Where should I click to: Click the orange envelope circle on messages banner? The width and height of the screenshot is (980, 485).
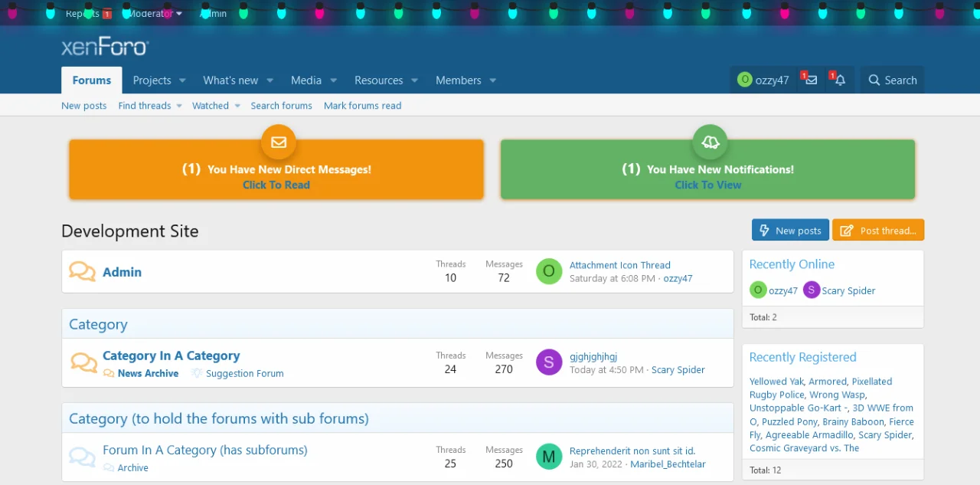pos(278,142)
